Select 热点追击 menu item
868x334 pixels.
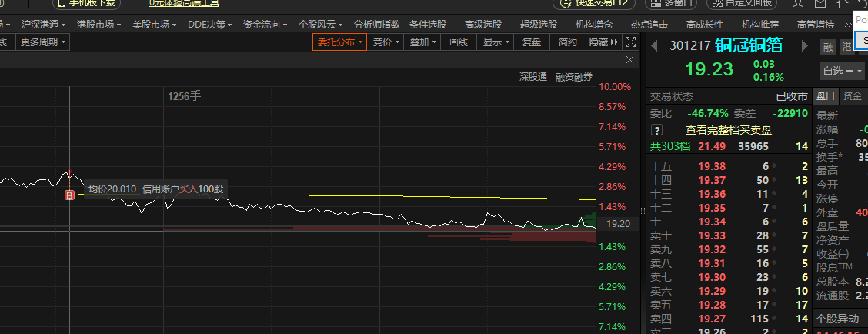[649, 25]
